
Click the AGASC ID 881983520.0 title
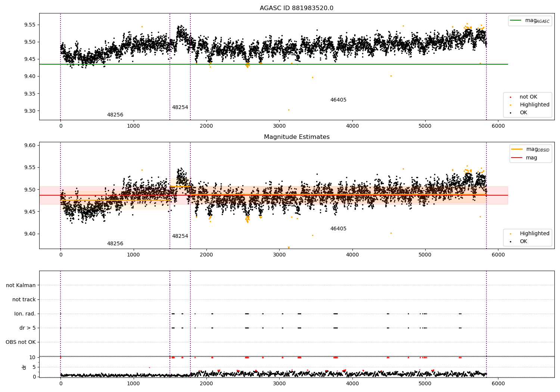tap(296, 8)
